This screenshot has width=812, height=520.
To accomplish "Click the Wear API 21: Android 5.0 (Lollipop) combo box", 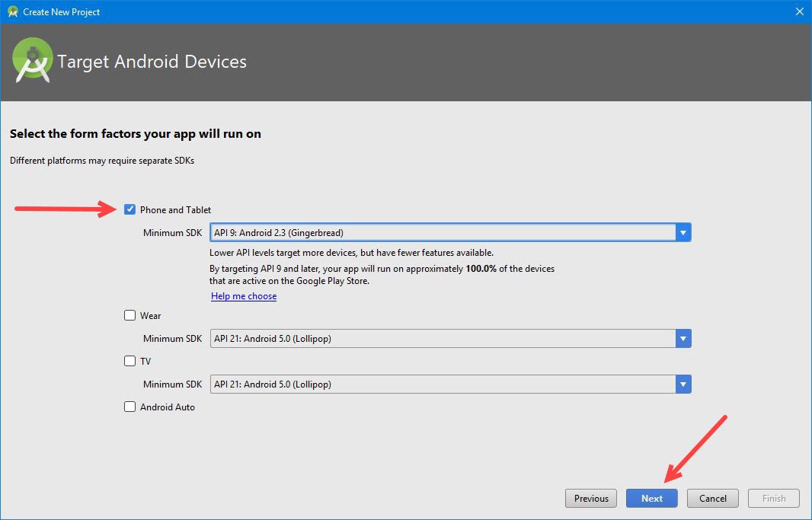I will click(450, 339).
